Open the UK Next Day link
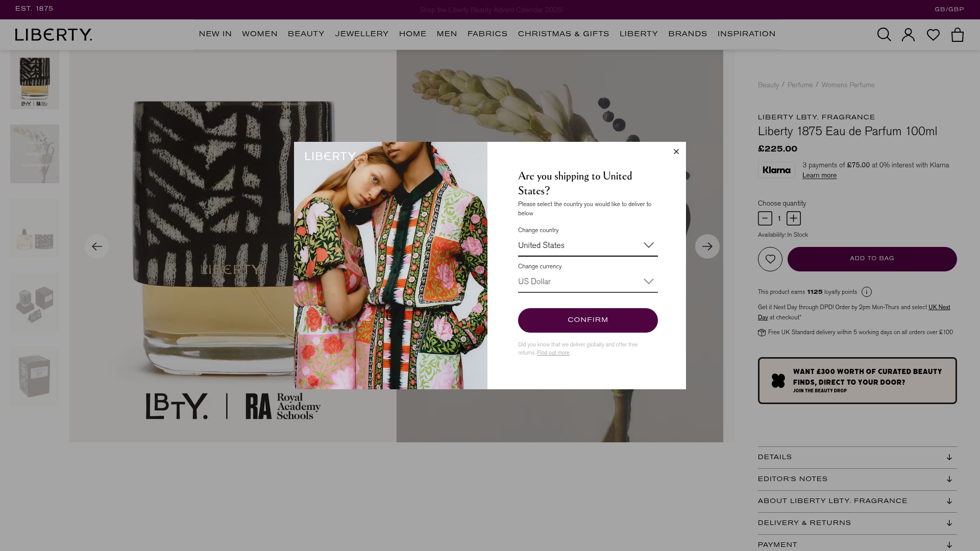Viewport: 980px width, 551px height. point(939,307)
